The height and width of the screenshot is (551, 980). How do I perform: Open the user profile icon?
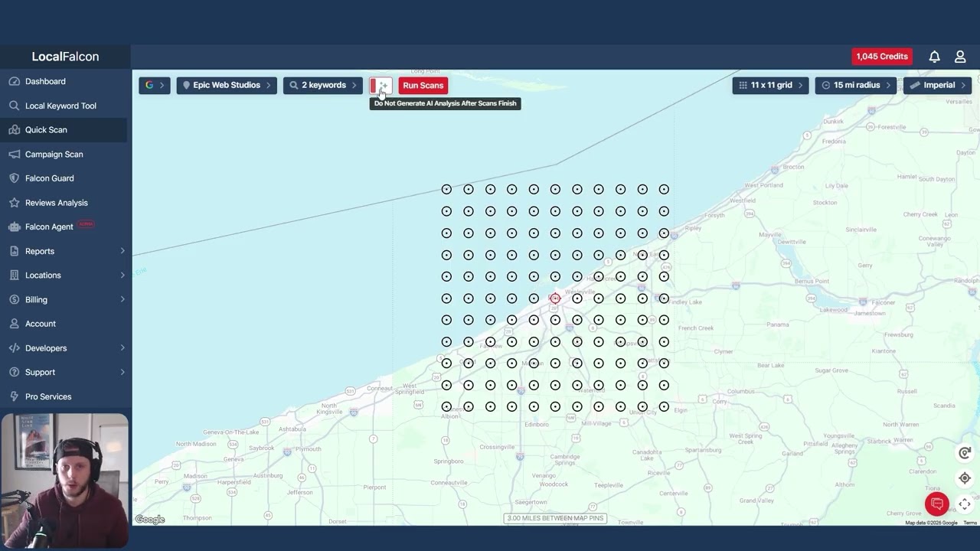coord(960,57)
